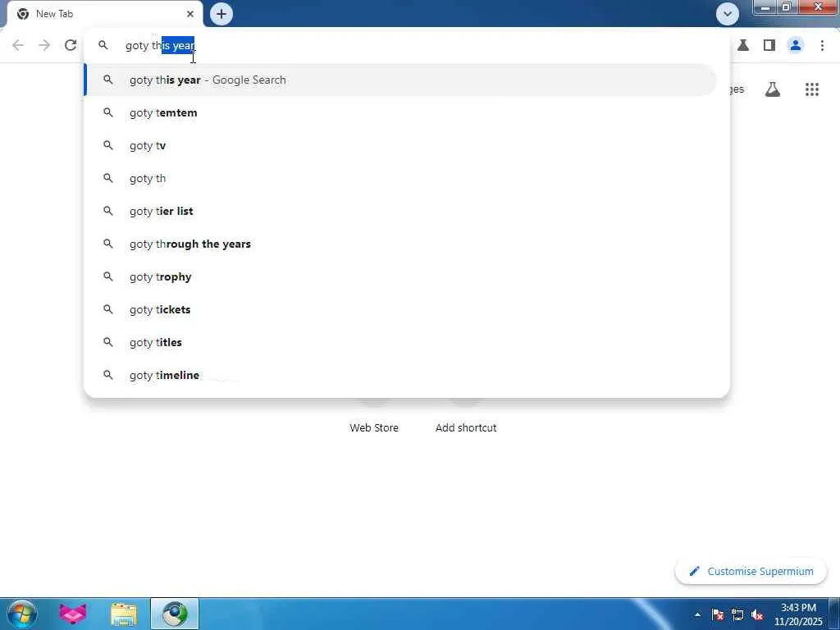Screen dimensions: 840x630
Task: Select the New Tab tab
Action: coord(104,14)
